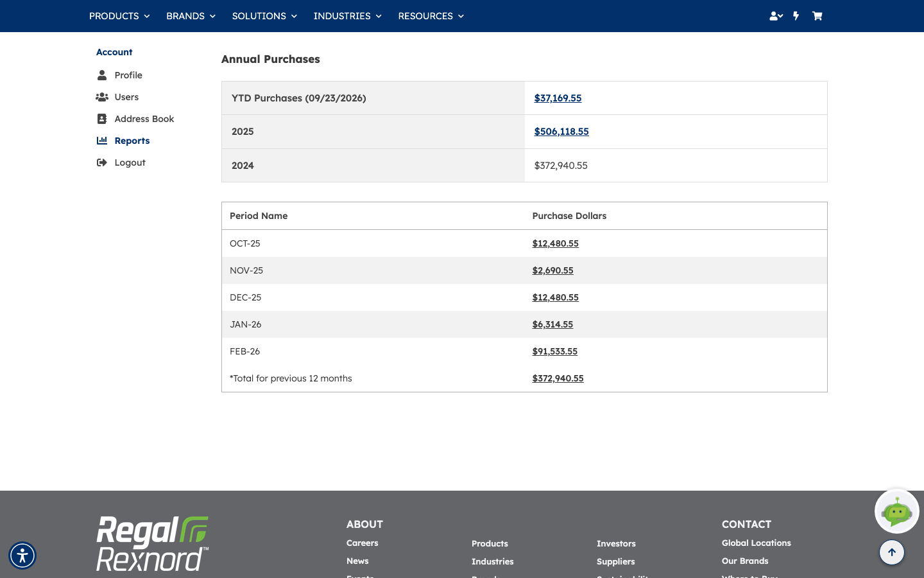Viewport: 924px width, 578px height.
Task: Open the Global Locations footer link
Action: (757, 543)
